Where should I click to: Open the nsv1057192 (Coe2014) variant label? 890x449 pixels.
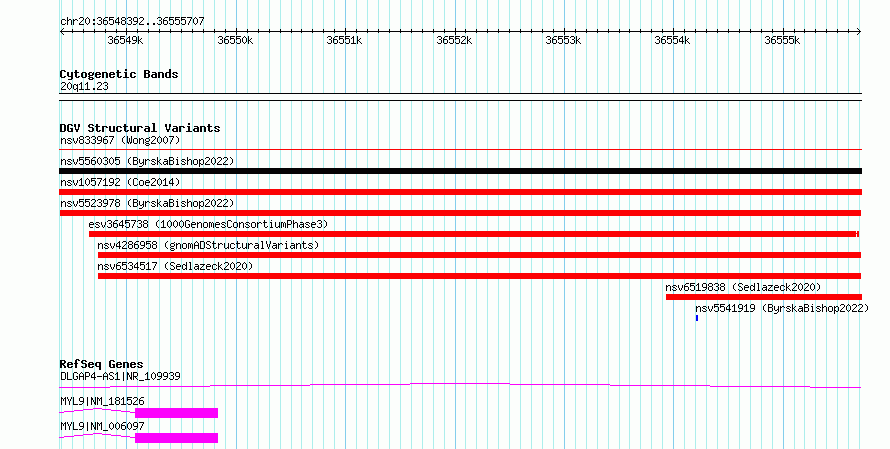120,182
